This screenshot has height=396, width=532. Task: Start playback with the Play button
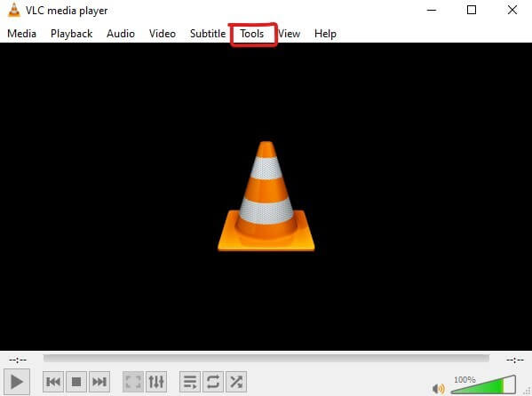17,382
